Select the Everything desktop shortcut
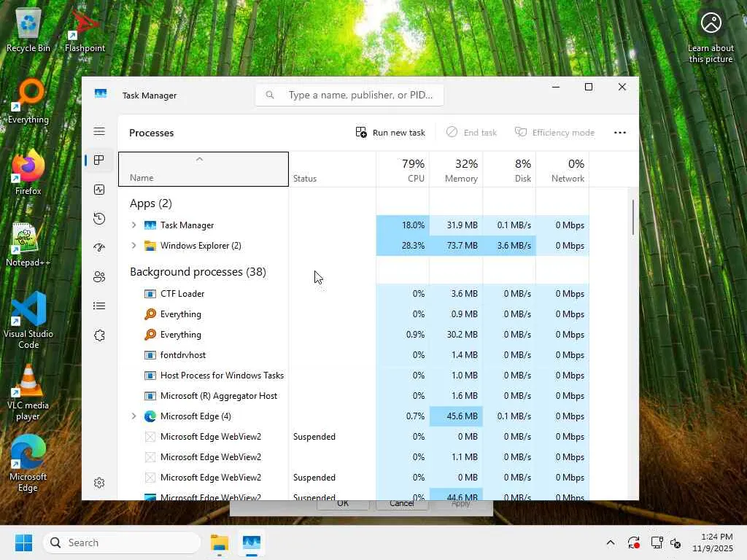Screen dimensions: 747x560 28,101
